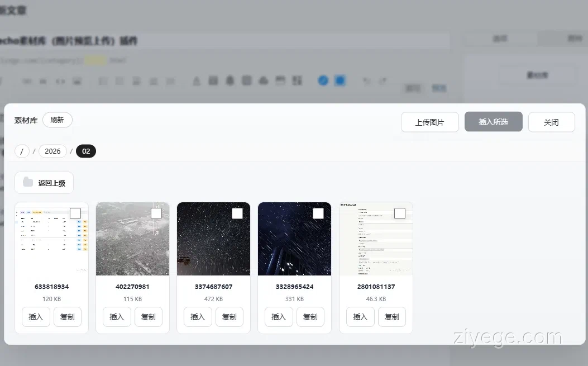Open the 上传图片 upload button
Image resolution: width=588 pixels, height=366 pixels.
(x=429, y=122)
